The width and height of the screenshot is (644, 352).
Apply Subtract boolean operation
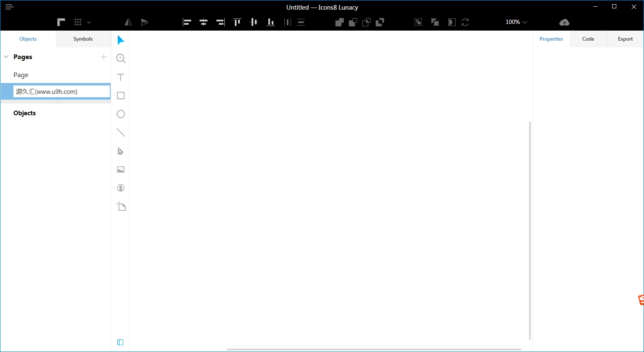(353, 22)
